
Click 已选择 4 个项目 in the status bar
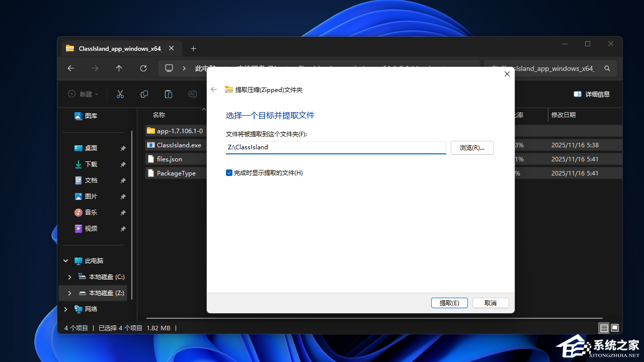point(120,328)
